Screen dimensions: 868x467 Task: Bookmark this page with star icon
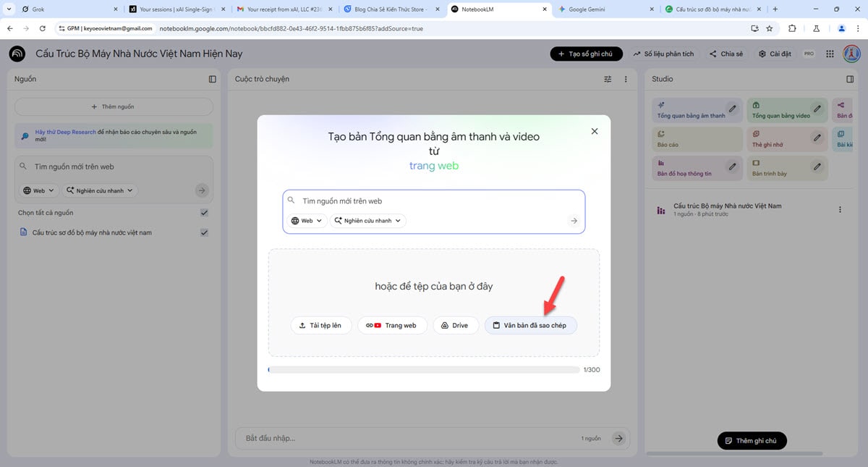[770, 28]
